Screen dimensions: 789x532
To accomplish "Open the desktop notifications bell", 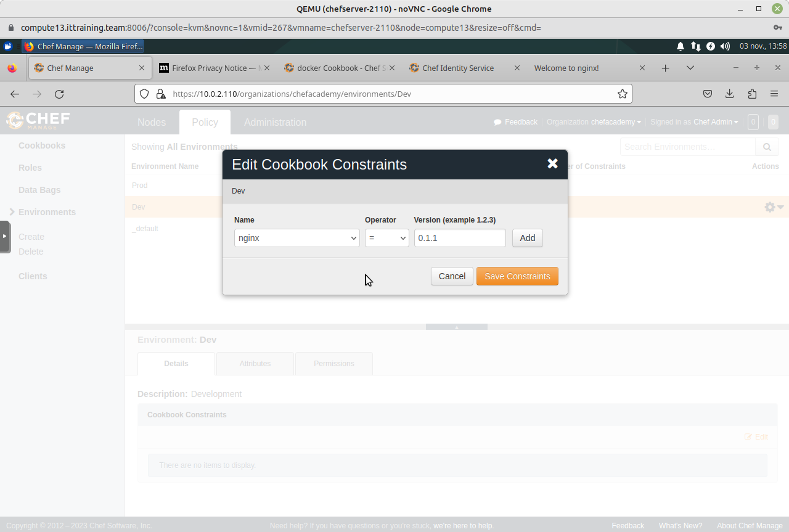I will (x=681, y=46).
